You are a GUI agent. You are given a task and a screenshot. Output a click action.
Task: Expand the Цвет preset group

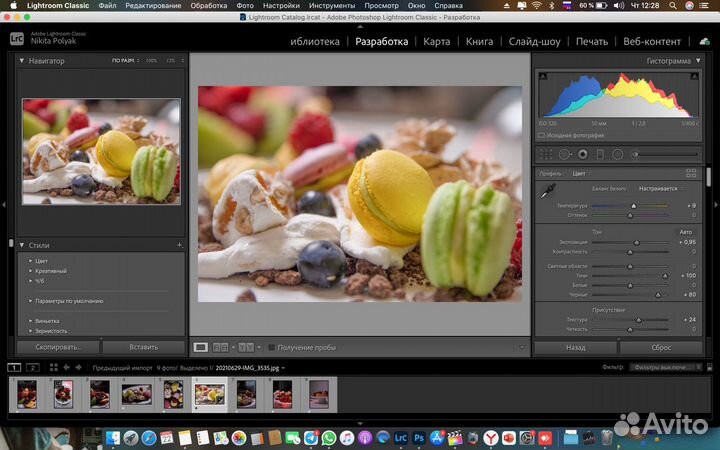[x=30, y=261]
